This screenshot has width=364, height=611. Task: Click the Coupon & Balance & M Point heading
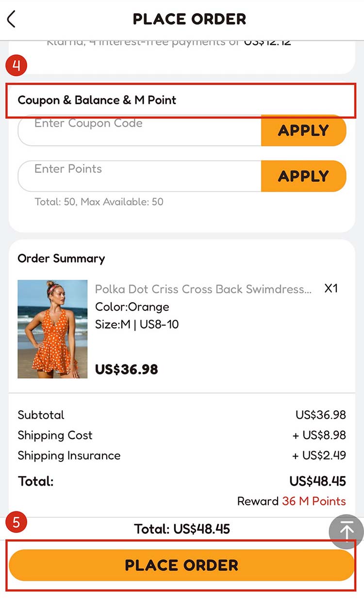click(97, 100)
